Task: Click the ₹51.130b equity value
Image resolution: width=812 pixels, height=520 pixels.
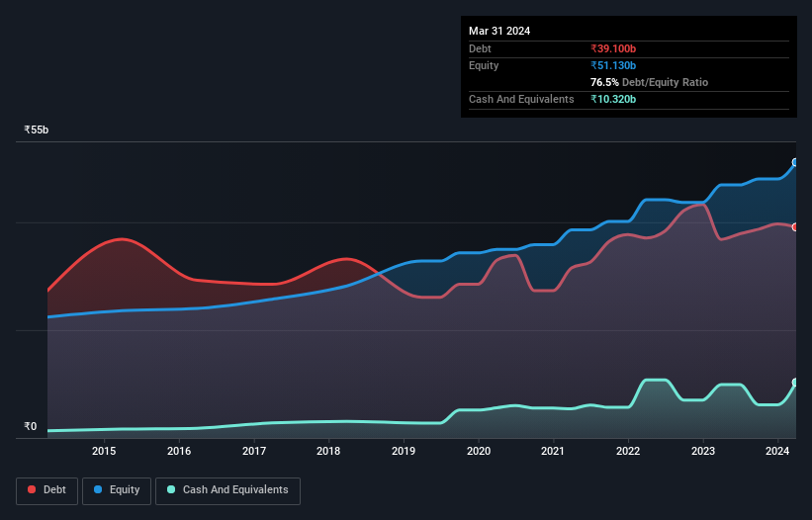Action: (613, 65)
